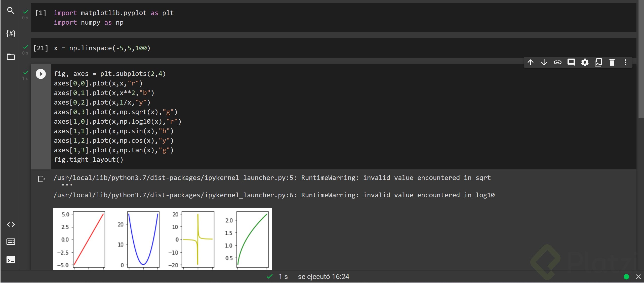
Task: Open the search panel in sidebar
Action: tap(11, 11)
